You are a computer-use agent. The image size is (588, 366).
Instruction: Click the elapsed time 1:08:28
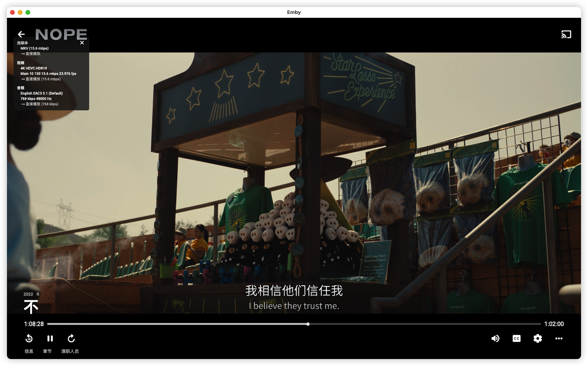34,324
